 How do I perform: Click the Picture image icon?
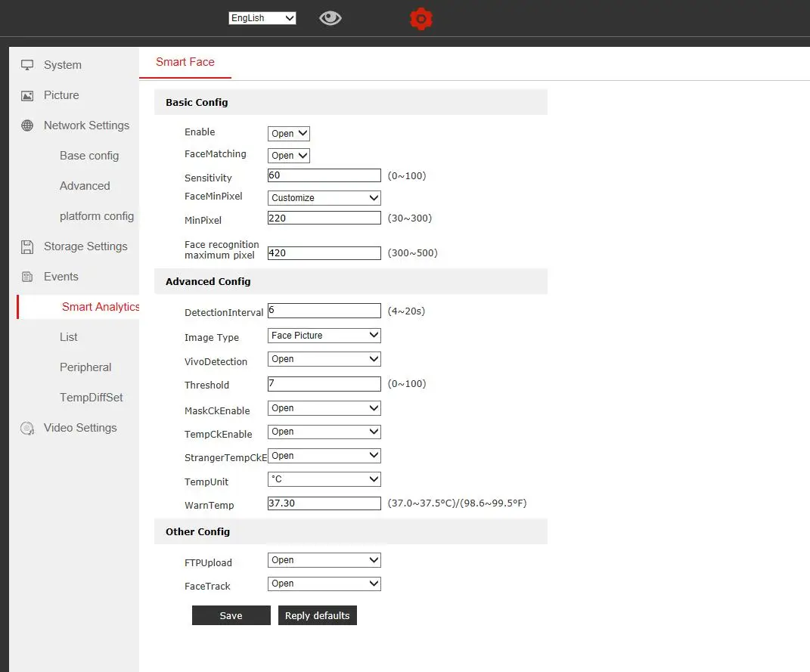point(27,95)
